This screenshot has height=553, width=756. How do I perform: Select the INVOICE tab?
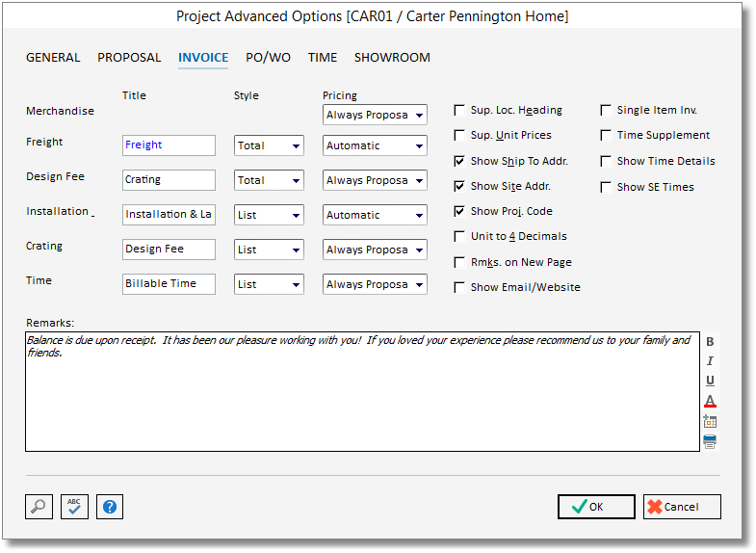pos(203,58)
